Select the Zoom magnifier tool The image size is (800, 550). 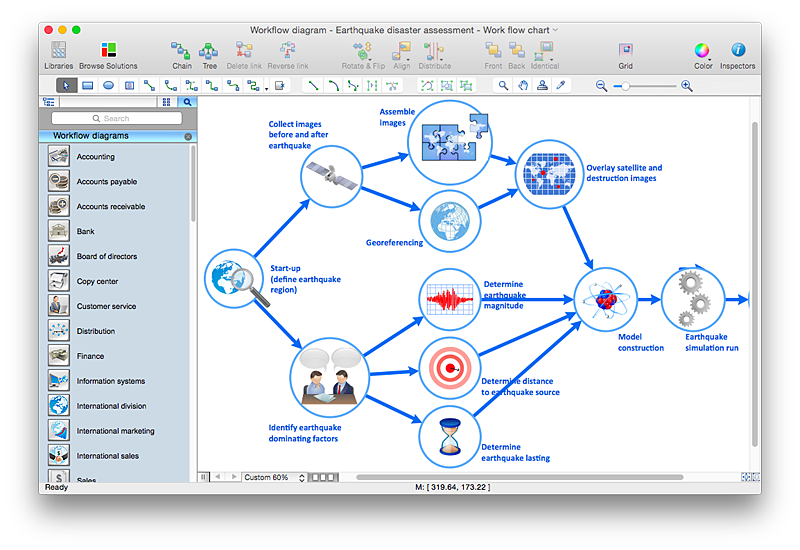503,86
